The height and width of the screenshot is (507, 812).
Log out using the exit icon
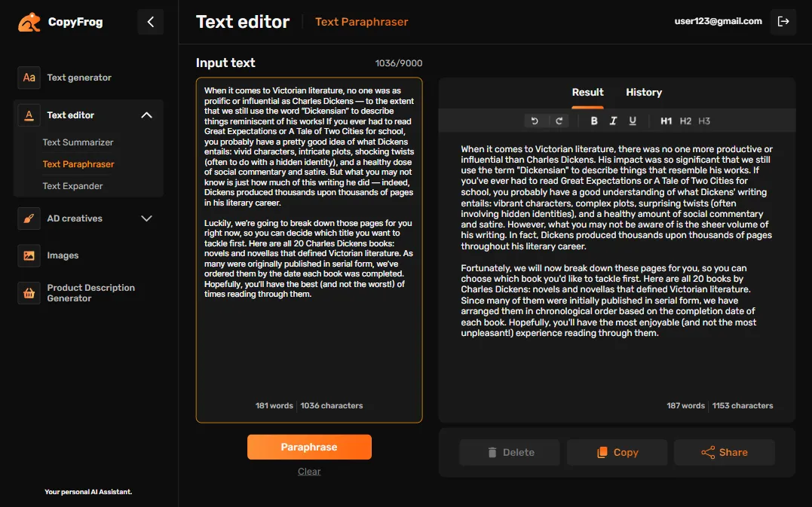point(783,22)
